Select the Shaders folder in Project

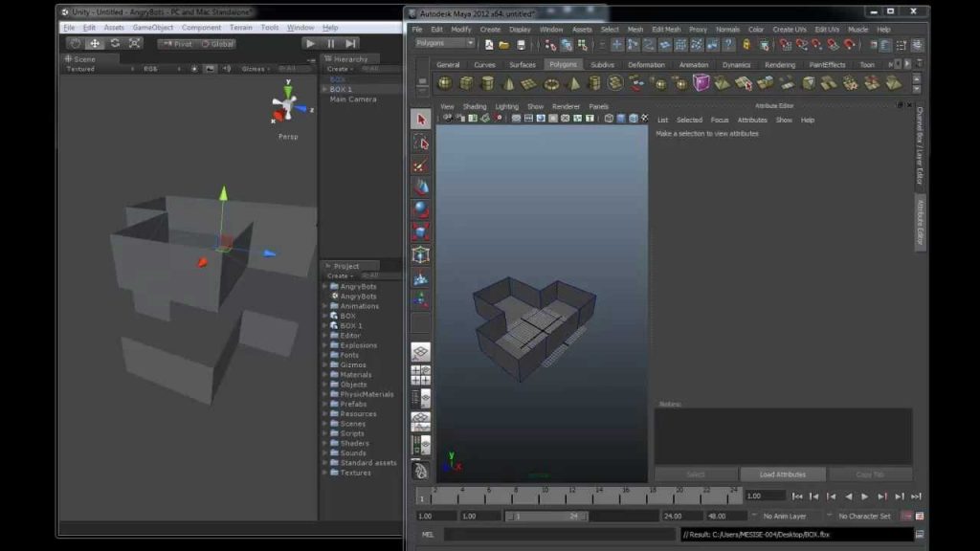tap(354, 443)
